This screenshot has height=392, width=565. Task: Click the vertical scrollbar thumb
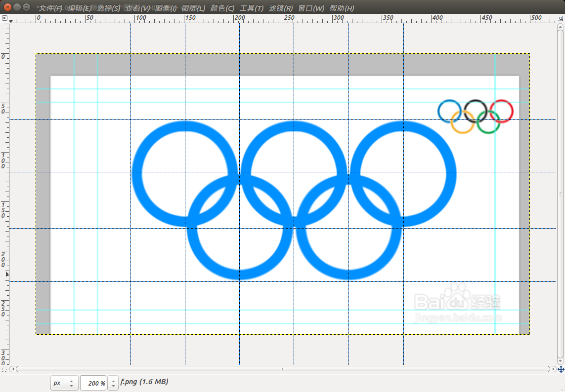pos(561,194)
